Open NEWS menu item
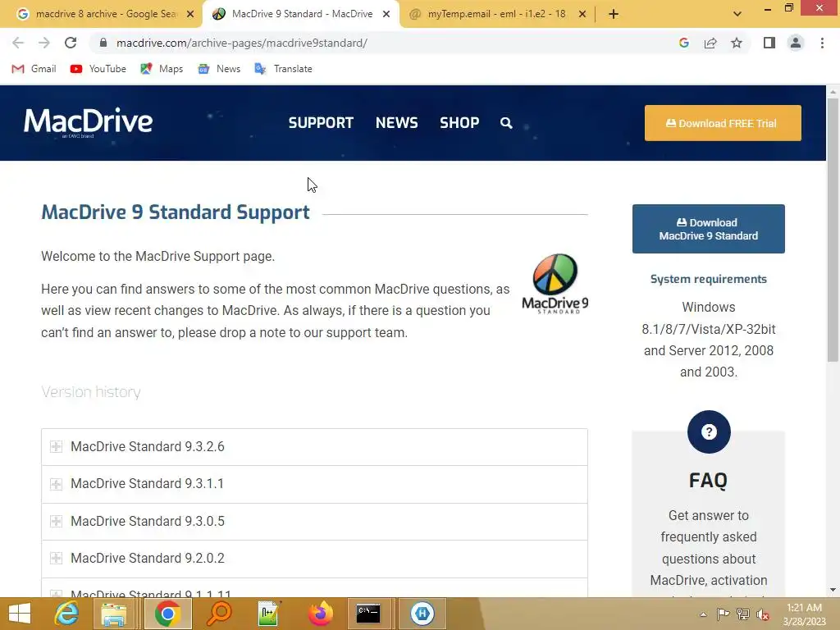The image size is (840, 630). click(x=396, y=123)
